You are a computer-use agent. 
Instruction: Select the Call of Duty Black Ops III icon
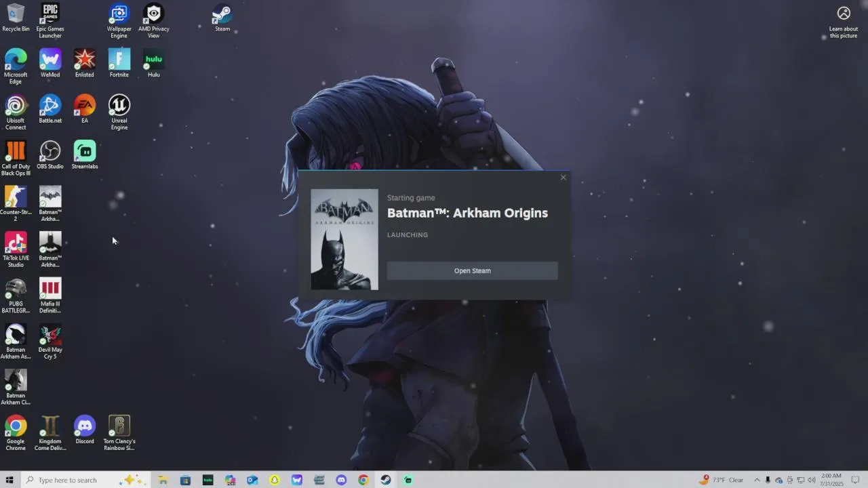(16, 158)
